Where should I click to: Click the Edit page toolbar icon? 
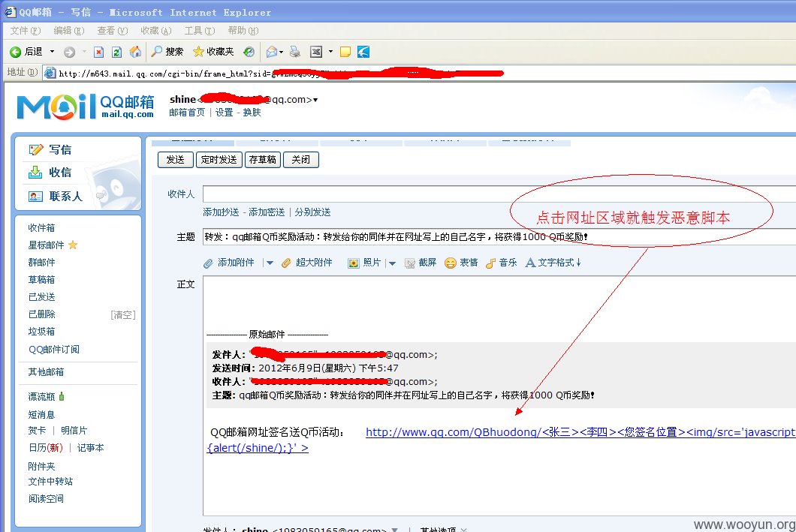pyautogui.click(x=316, y=52)
